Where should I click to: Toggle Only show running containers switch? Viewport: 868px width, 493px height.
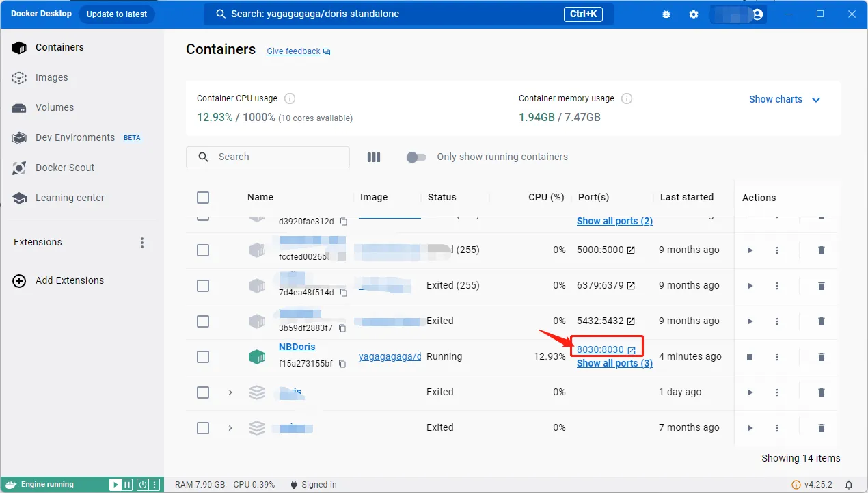(416, 157)
